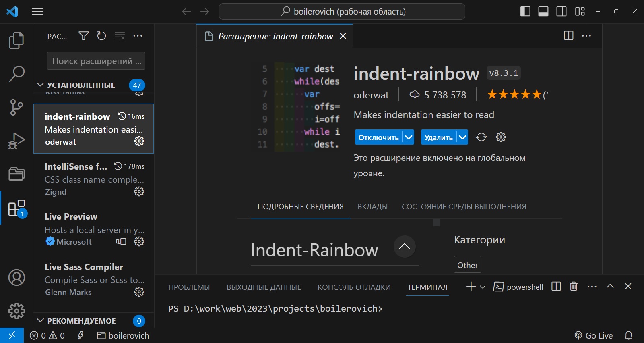Image resolution: width=644 pixels, height=343 pixels.
Task: Open the Explorer view in activity bar
Action: [x=17, y=40]
